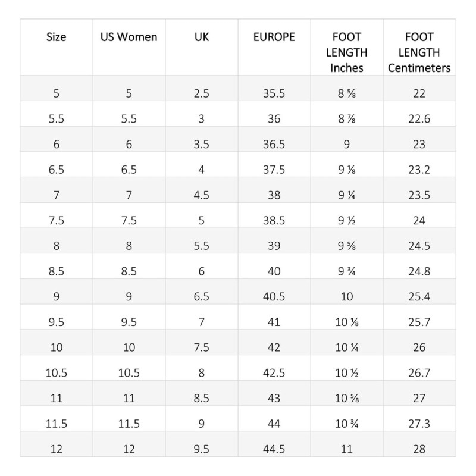476x476 pixels.
Task: Click the 23.5 centimeters cell
Action: tap(419, 195)
